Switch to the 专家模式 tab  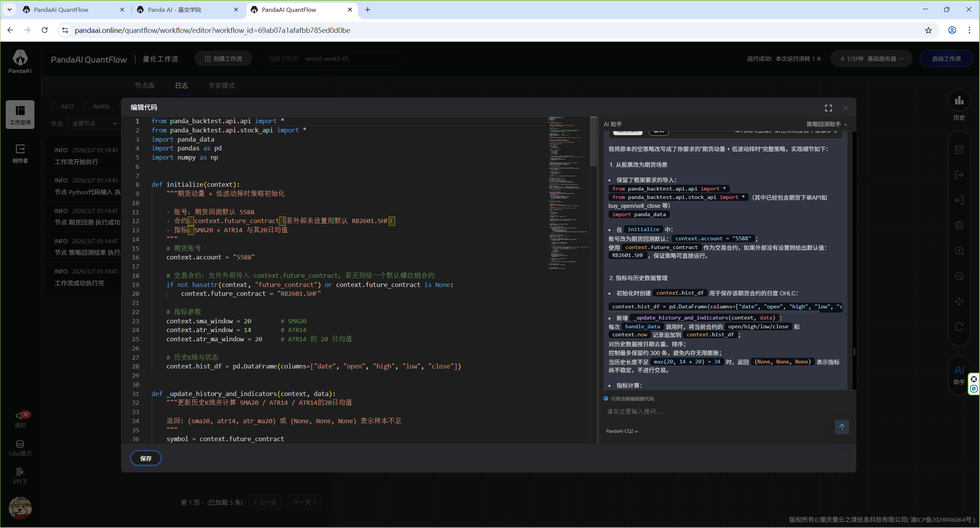tap(222, 86)
